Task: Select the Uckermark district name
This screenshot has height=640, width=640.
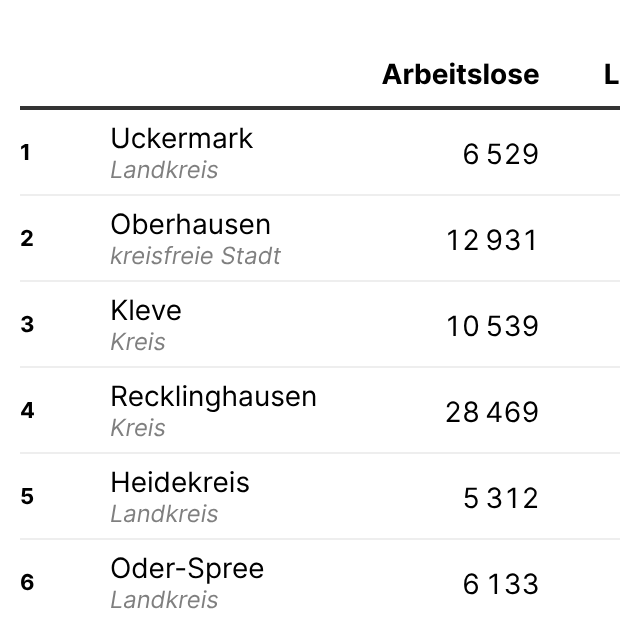Action: point(181,138)
